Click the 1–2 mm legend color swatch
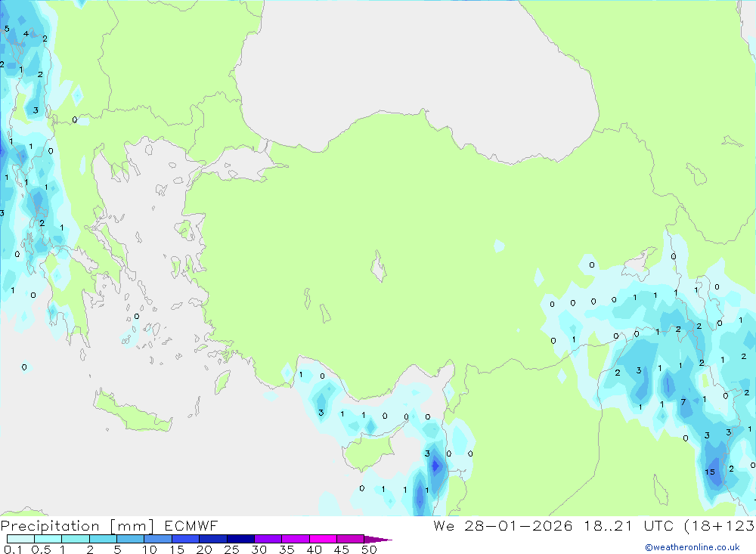756x554 pixels. pos(75,539)
